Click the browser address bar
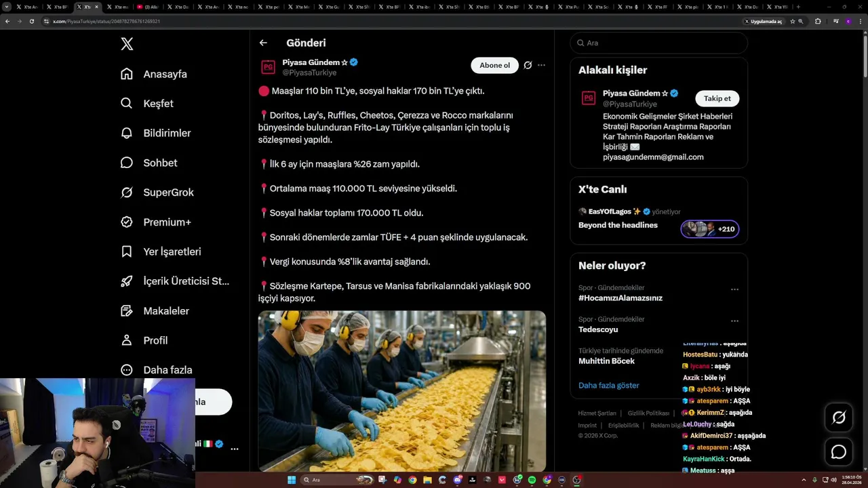The width and height of the screenshot is (868, 488). click(x=393, y=21)
